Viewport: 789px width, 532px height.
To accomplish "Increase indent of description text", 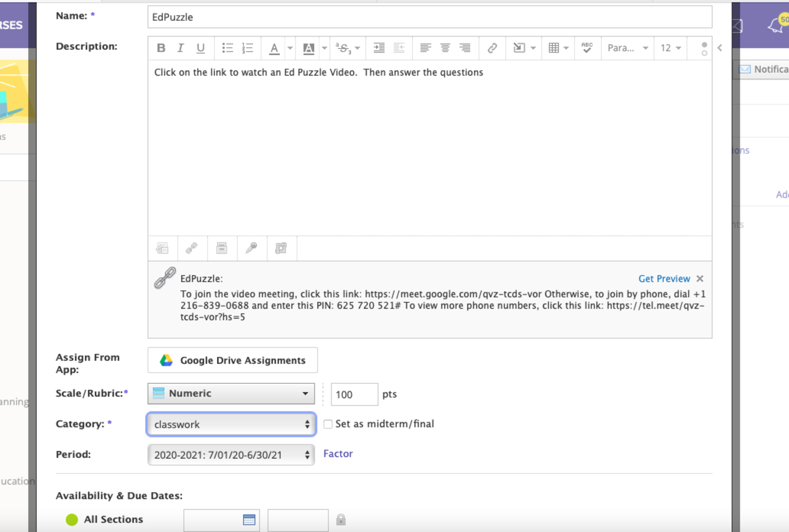I will 379,48.
